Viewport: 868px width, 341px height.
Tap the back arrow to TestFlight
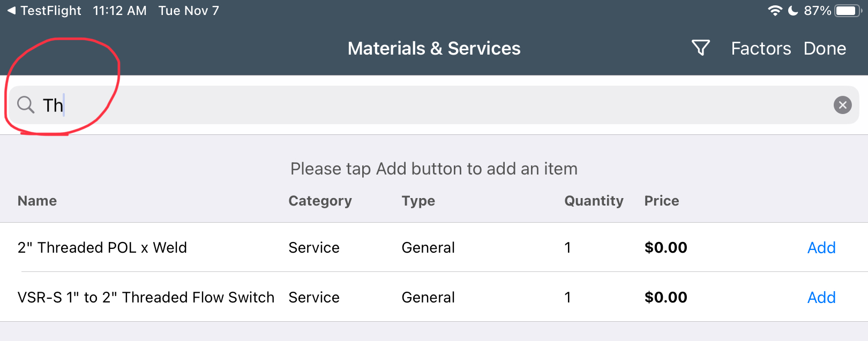[11, 11]
